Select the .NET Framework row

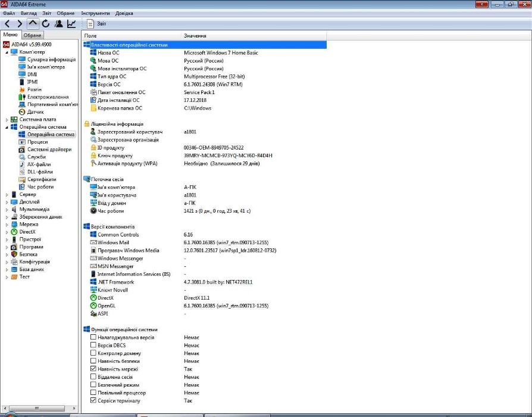(x=205, y=282)
